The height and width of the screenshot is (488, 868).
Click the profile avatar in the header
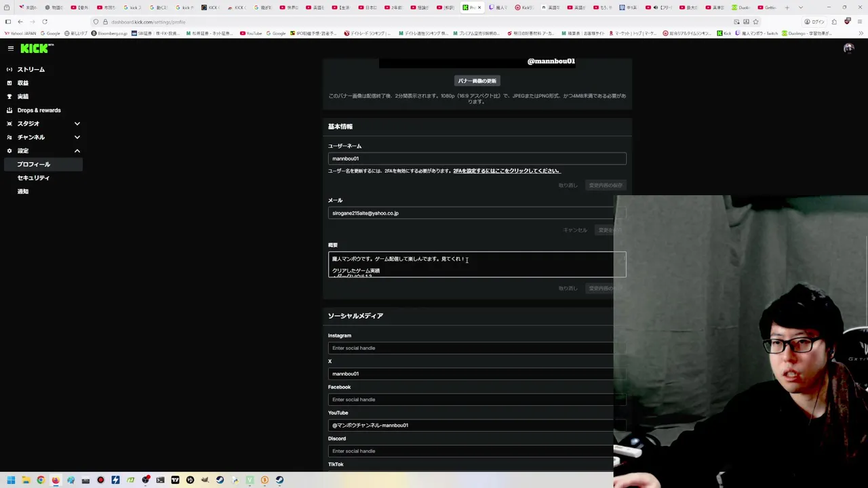point(848,48)
